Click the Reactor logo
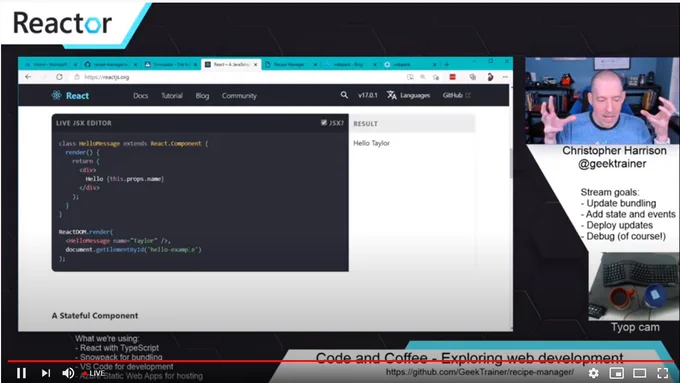Screen dimensions: 680x383 (62, 23)
